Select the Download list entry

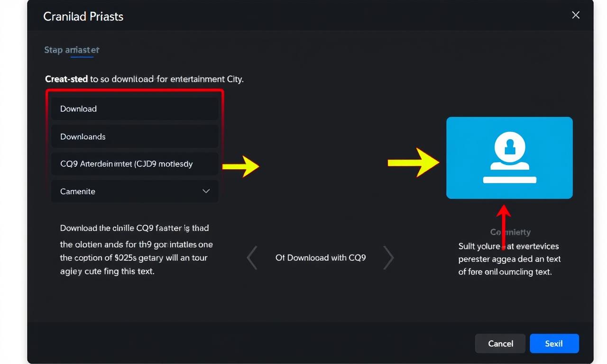click(x=135, y=109)
